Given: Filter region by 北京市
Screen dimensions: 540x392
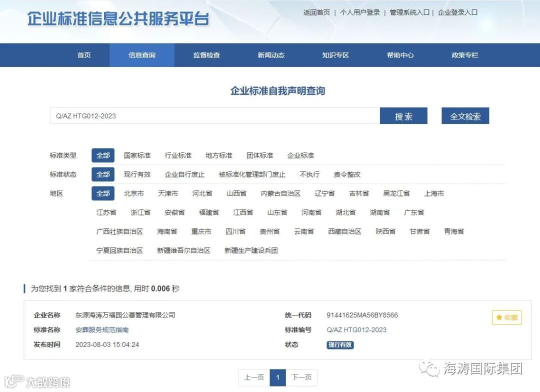Looking at the screenshot, I should click(133, 193).
